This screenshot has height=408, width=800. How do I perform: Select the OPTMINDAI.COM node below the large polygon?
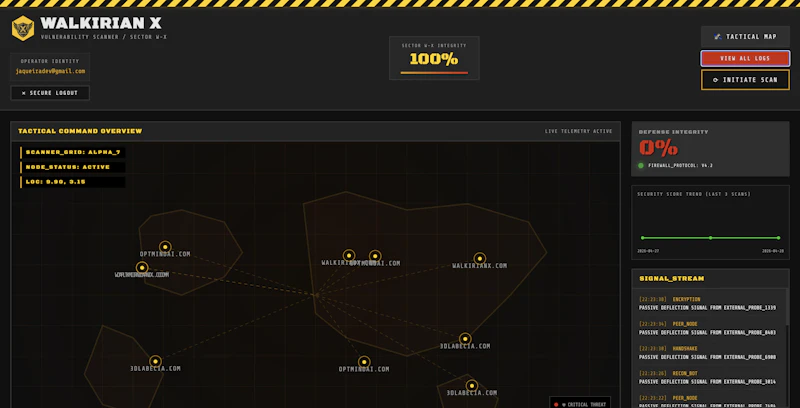click(x=364, y=362)
